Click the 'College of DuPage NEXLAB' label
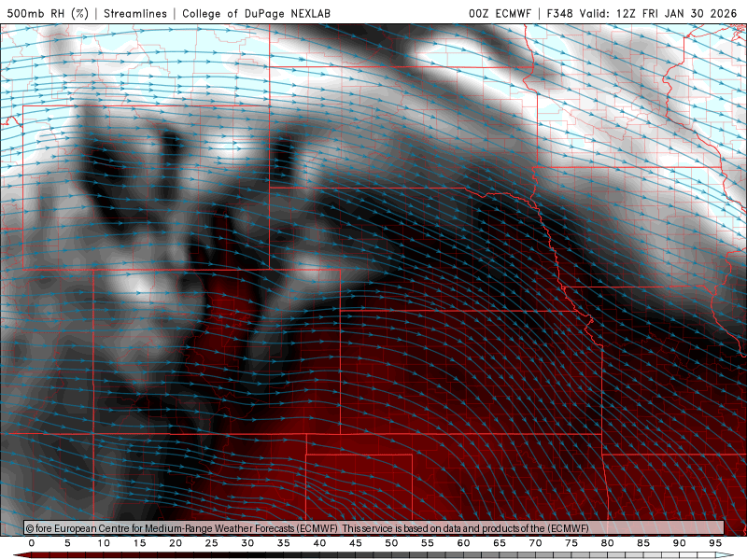 click(x=256, y=13)
